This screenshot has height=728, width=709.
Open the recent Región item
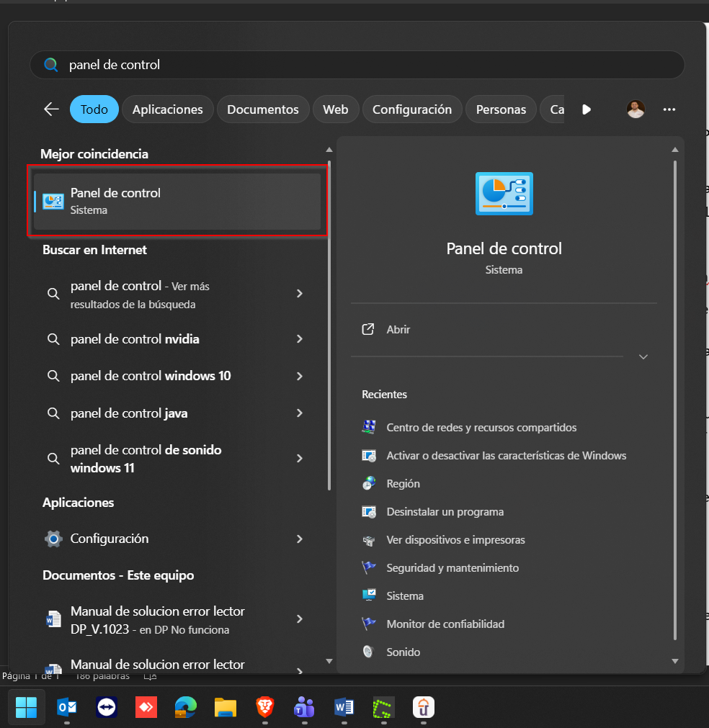[x=403, y=484]
